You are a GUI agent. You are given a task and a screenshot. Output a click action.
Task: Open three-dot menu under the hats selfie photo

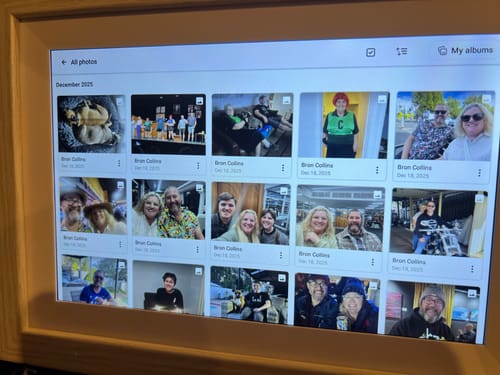[120, 244]
